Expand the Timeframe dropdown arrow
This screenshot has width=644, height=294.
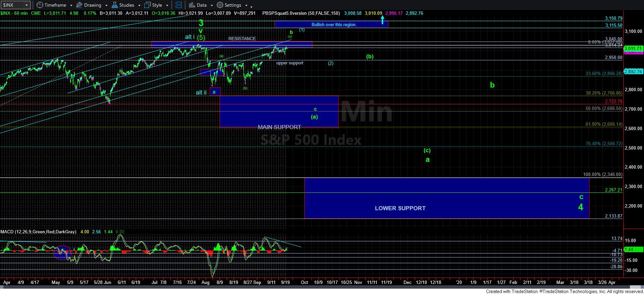[x=71, y=5]
